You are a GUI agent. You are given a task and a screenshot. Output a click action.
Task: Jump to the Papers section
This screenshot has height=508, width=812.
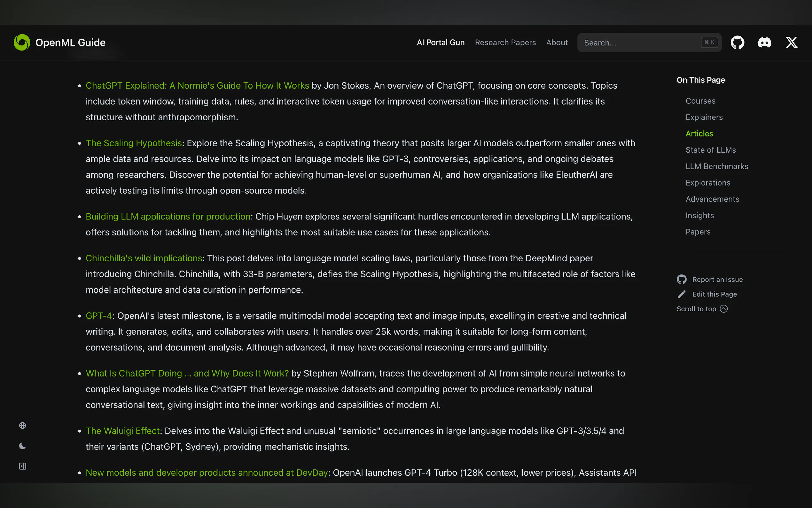(x=698, y=232)
